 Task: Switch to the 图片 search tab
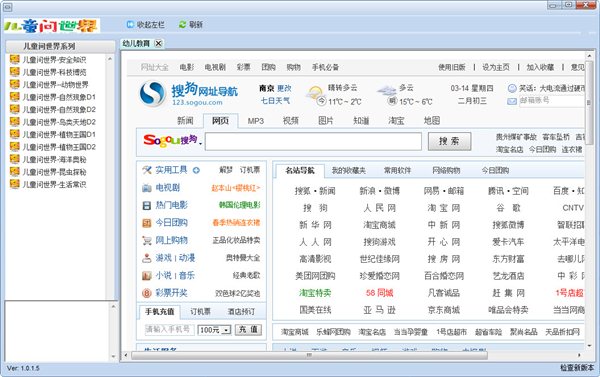(326, 121)
